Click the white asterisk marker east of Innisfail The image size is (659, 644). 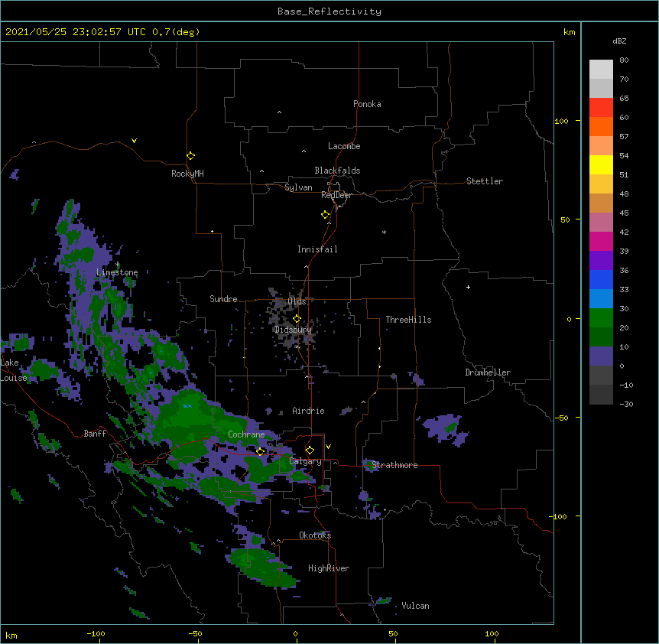coord(384,232)
